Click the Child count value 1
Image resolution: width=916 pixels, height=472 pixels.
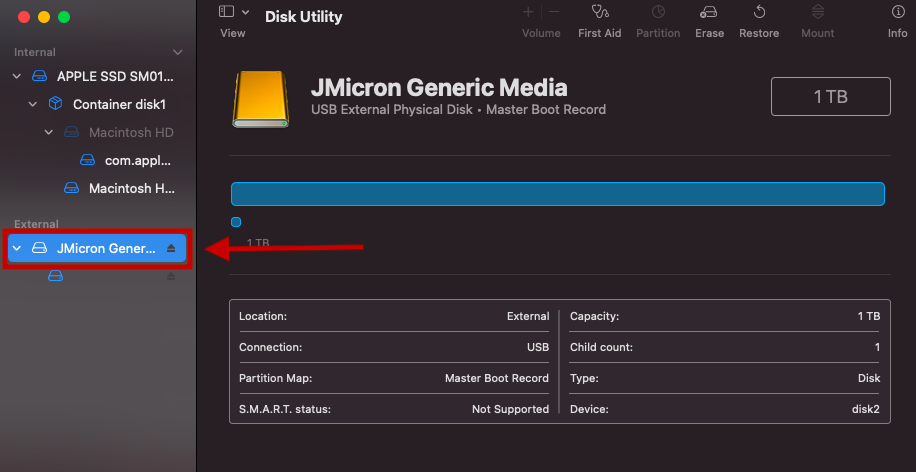[x=877, y=348]
